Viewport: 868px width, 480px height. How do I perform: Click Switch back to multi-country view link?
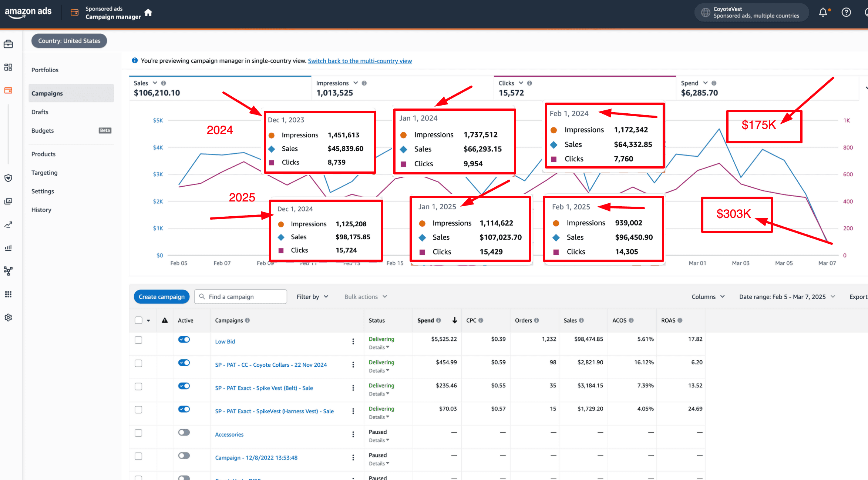tap(360, 61)
